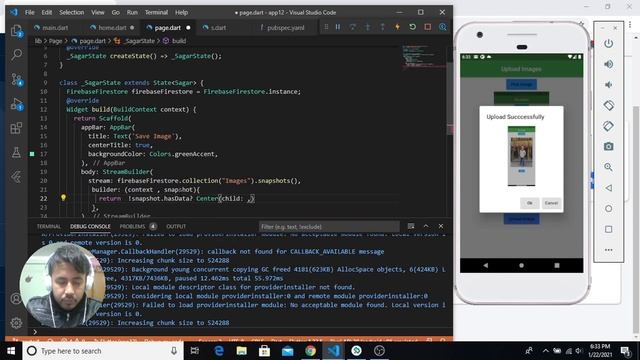Image resolution: width=640 pixels, height=360 pixels.
Task: Raise the emulator volume
Action: tap(609, 64)
